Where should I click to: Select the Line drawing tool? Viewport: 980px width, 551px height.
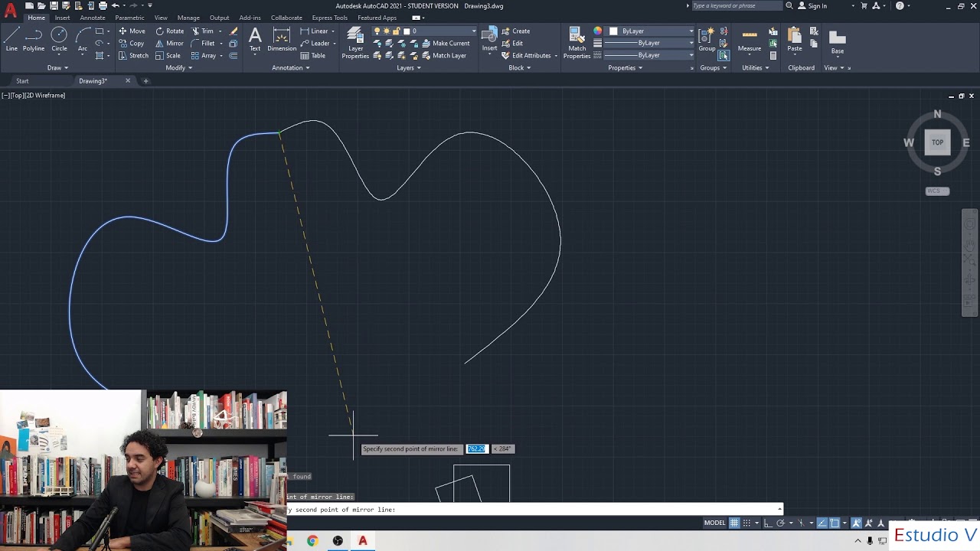tap(11, 40)
